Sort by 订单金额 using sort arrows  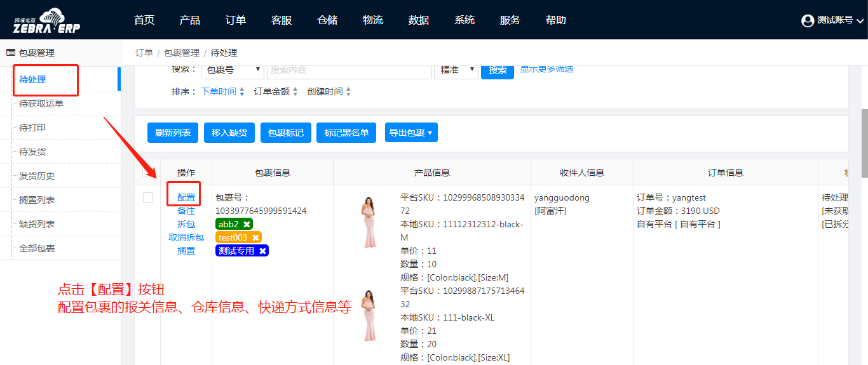(295, 92)
